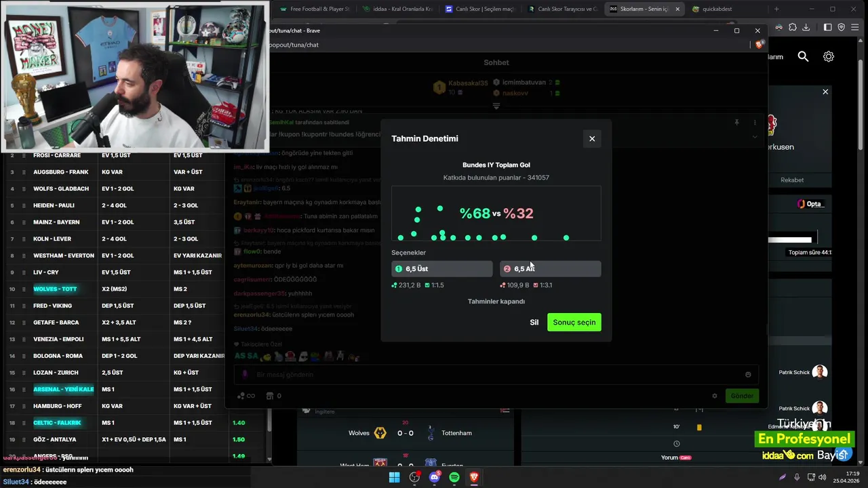This screenshot has height=488, width=868.
Task: Click the 1.40 odds value
Action: tap(239, 423)
